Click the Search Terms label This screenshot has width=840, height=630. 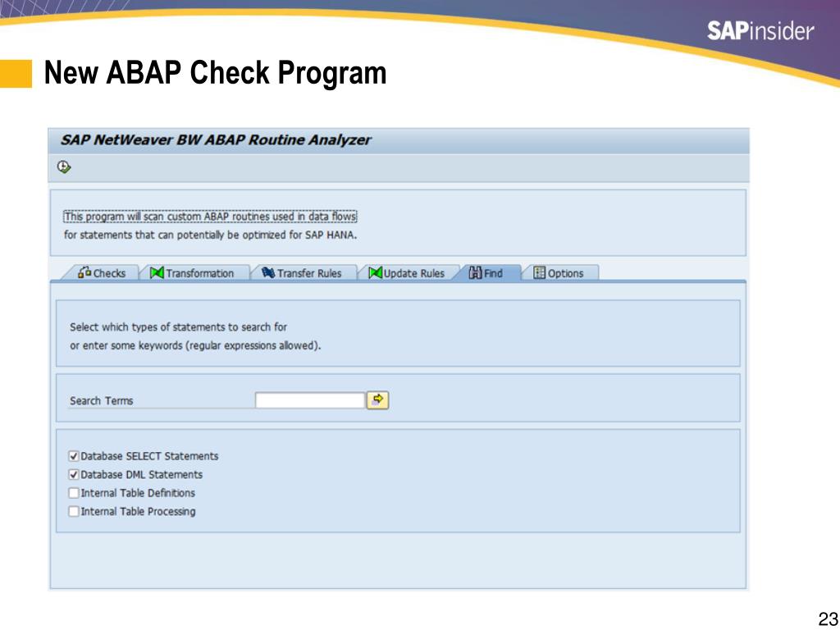click(101, 400)
